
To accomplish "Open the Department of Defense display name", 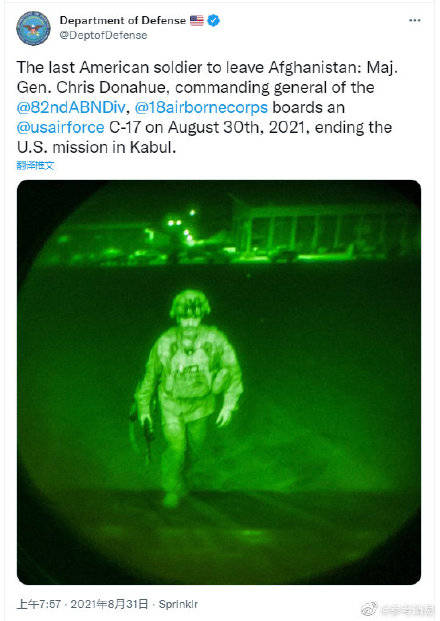I will [123, 20].
